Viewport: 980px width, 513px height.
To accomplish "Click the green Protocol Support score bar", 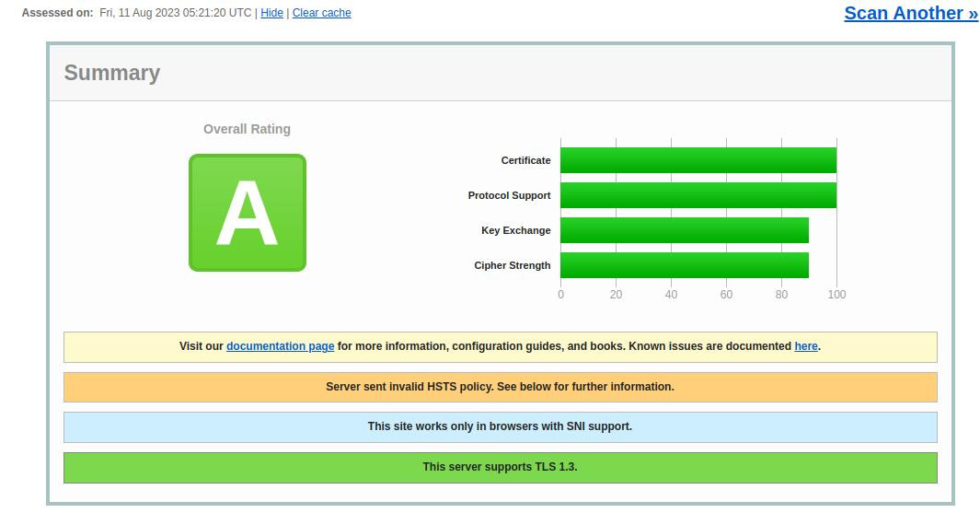I will pos(698,195).
